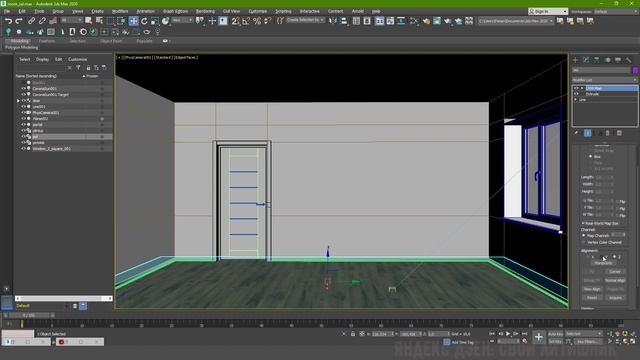Image resolution: width=640 pixels, height=360 pixels.
Task: Open the Modifier List dropdown
Action: (604, 80)
